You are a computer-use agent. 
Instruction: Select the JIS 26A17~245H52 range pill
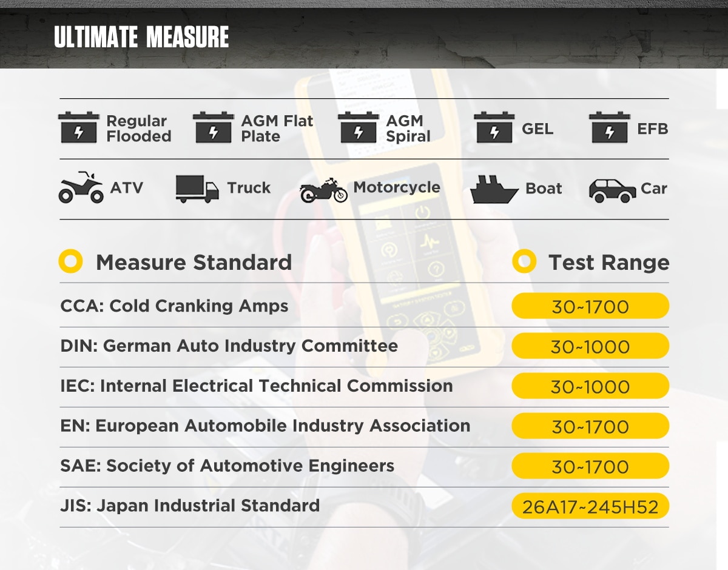(590, 506)
